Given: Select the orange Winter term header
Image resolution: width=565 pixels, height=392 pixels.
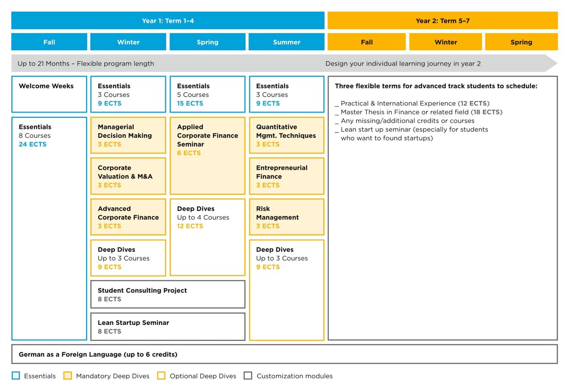Looking at the screenshot, I should coord(445,42).
